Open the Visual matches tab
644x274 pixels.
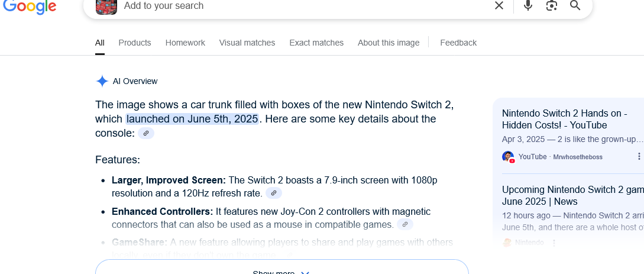[247, 43]
